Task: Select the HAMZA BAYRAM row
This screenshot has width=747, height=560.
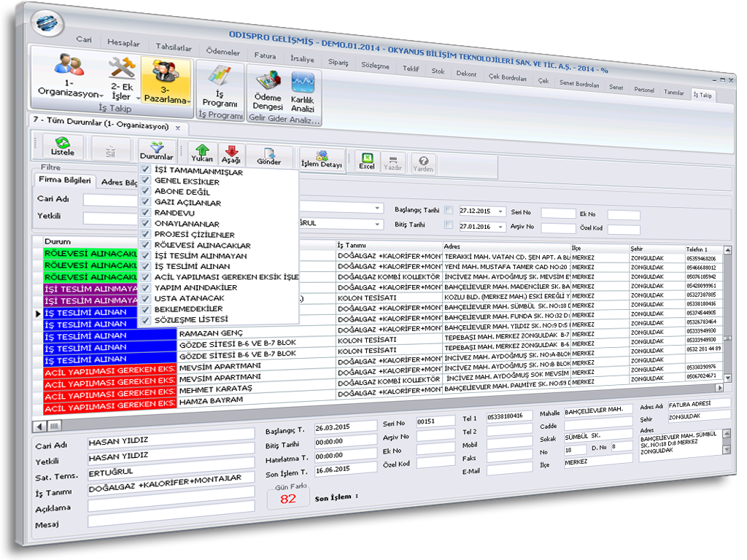Action: coord(258,400)
